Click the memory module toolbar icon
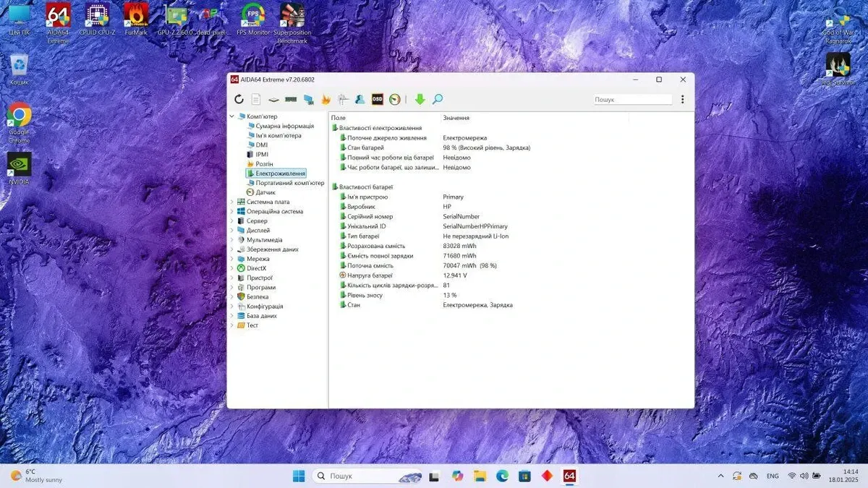Image resolution: width=868 pixels, height=488 pixels. pyautogui.click(x=291, y=100)
